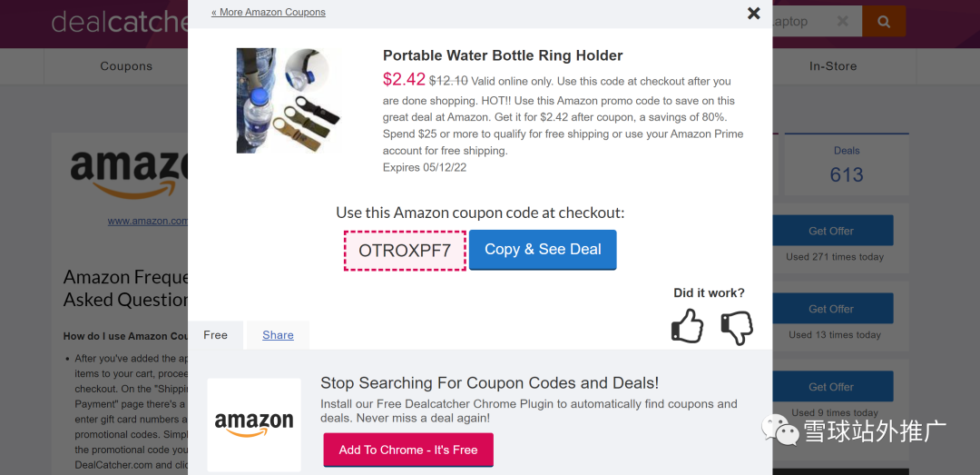Click the orange search magnifier button
This screenshot has width=980, height=475.
[x=883, y=21]
